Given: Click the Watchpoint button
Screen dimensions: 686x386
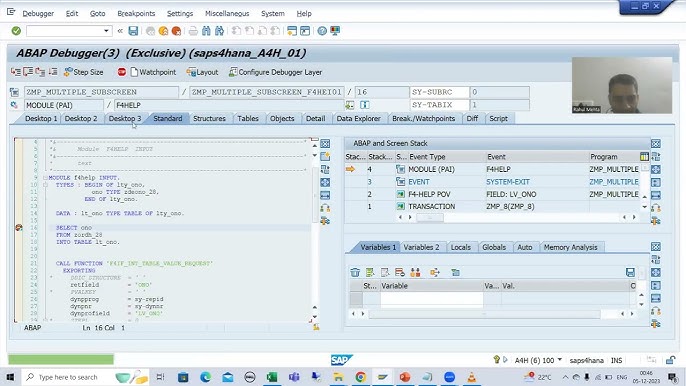Looking at the screenshot, I should tap(153, 72).
